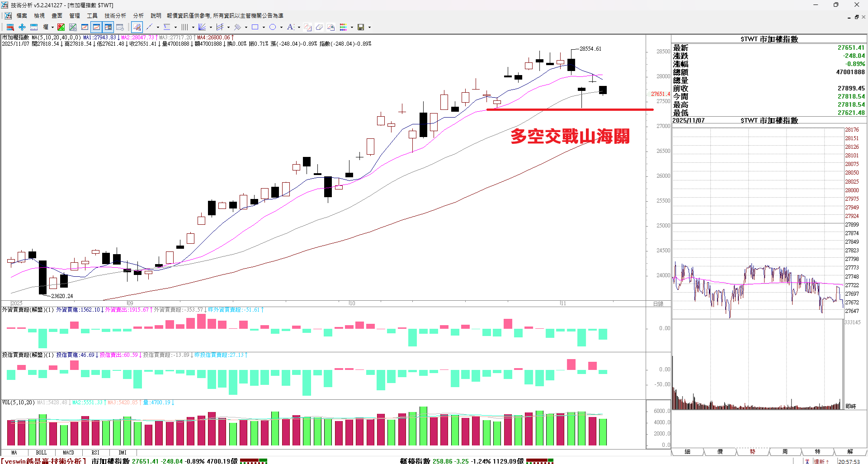Switch to the MACD indicator tab
This screenshot has width=868, height=464.
(x=68, y=452)
